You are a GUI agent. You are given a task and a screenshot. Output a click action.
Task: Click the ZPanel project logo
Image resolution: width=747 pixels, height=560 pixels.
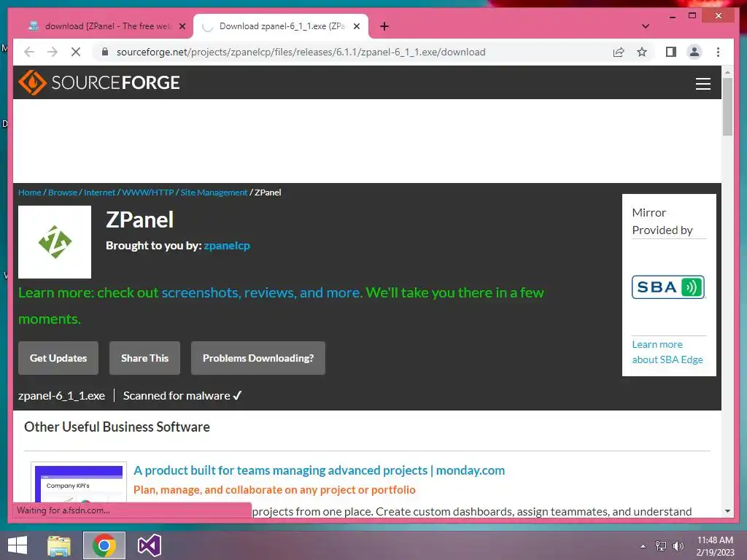(x=55, y=242)
